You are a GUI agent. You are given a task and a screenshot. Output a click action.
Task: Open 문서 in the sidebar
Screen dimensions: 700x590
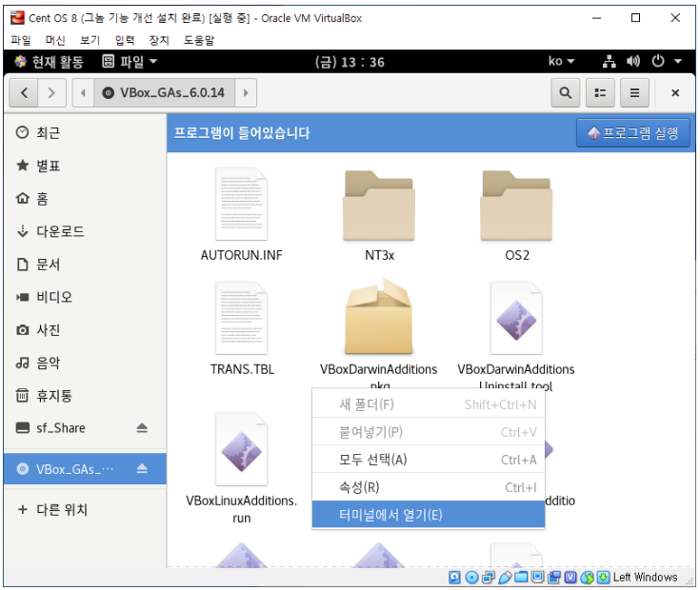[85, 264]
